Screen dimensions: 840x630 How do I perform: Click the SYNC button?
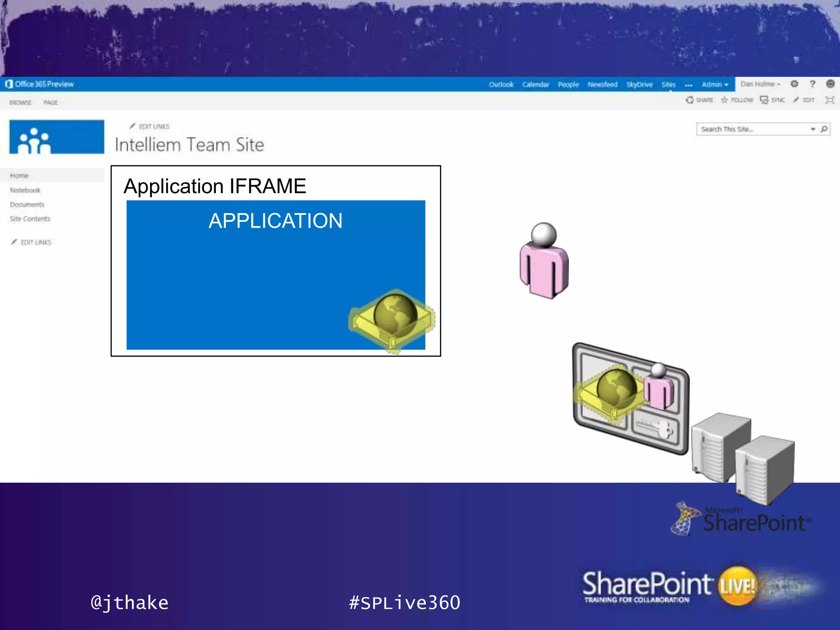click(x=772, y=100)
